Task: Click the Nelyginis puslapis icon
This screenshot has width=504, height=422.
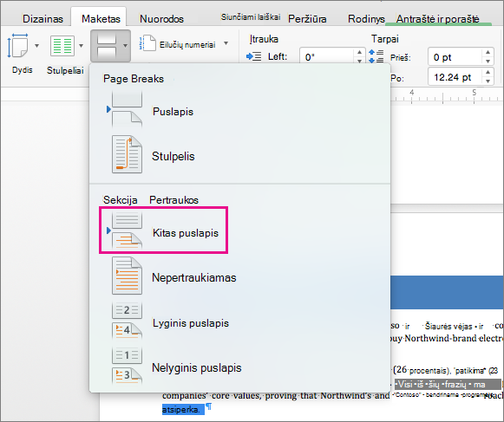Action: [127, 366]
